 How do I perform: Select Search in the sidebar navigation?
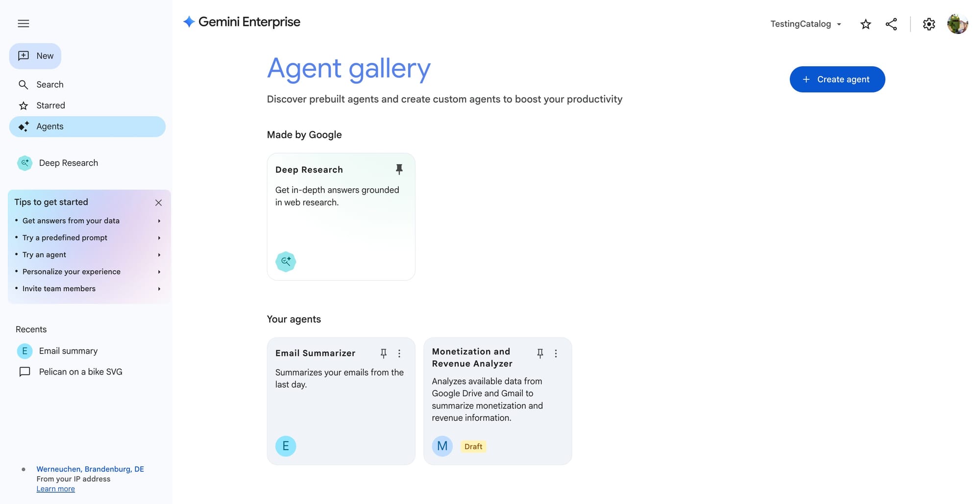tap(49, 84)
